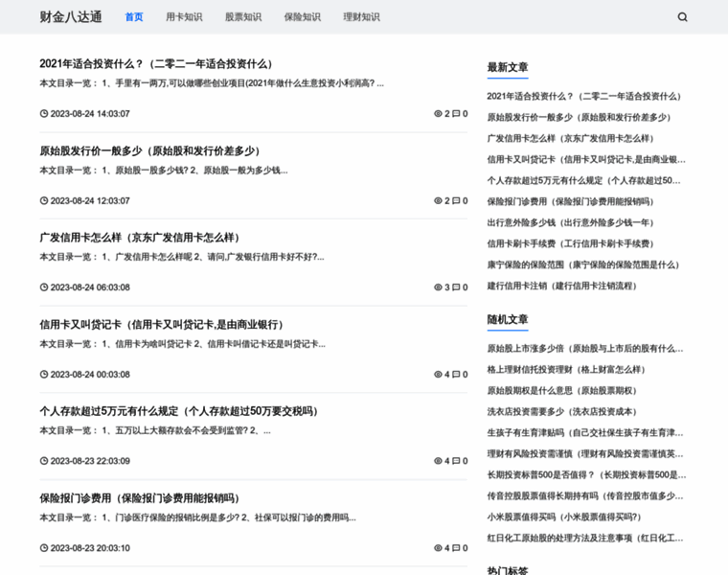This screenshot has height=575, width=728.
Task: Open random article 生孩子有生育津贴吗
Action: coord(585,433)
